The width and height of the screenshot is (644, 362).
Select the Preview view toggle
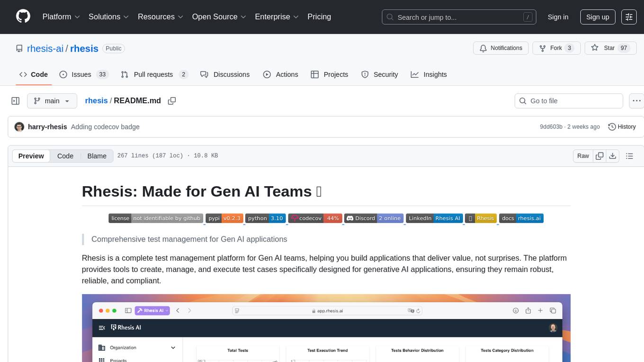31,156
